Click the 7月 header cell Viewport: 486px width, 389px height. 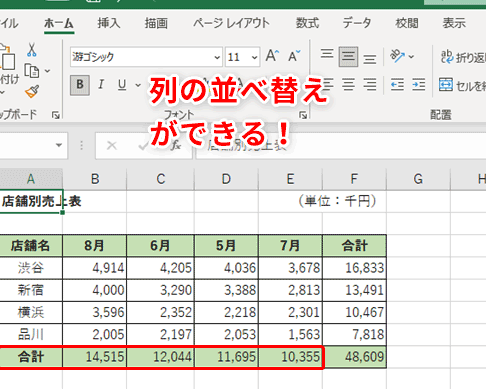290,246
